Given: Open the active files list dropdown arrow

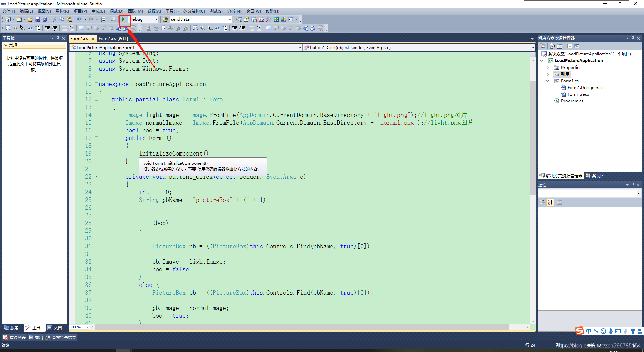Looking at the screenshot, I should (532, 39).
